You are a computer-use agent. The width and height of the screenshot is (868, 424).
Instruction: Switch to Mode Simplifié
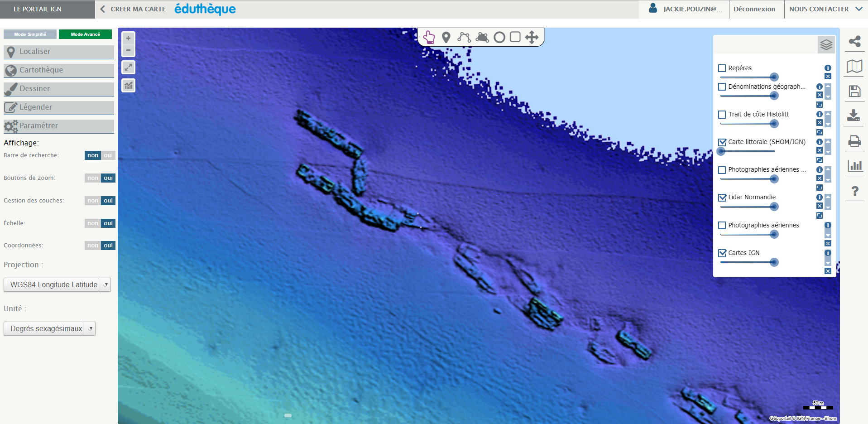[29, 34]
